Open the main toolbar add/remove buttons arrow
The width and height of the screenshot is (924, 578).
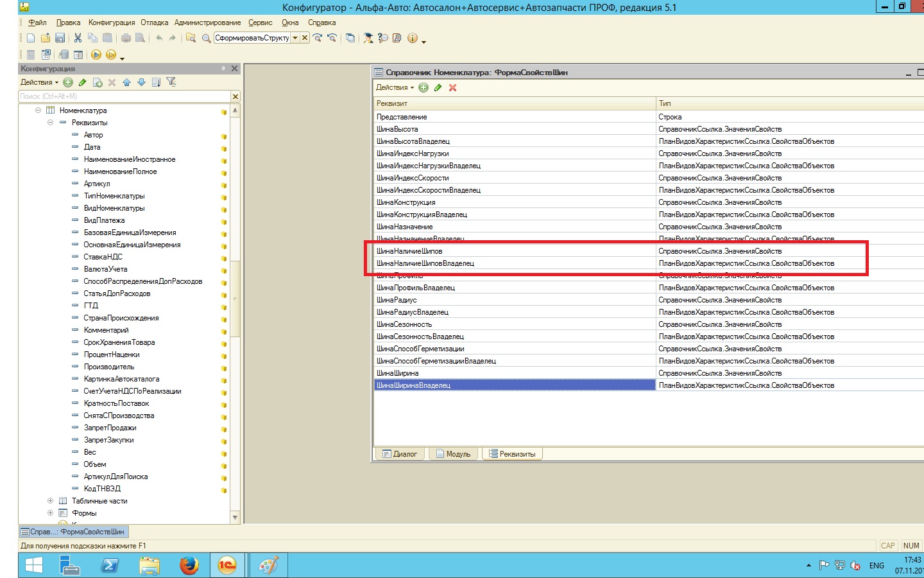424,41
